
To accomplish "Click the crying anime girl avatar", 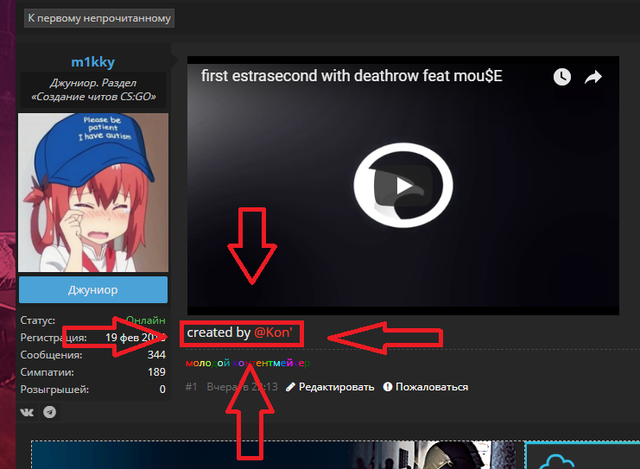I will point(93,192).
